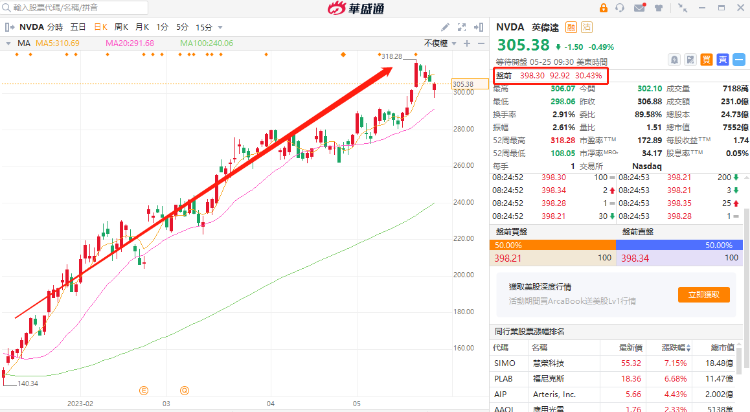Select the 15分 interval tab

[x=204, y=27]
